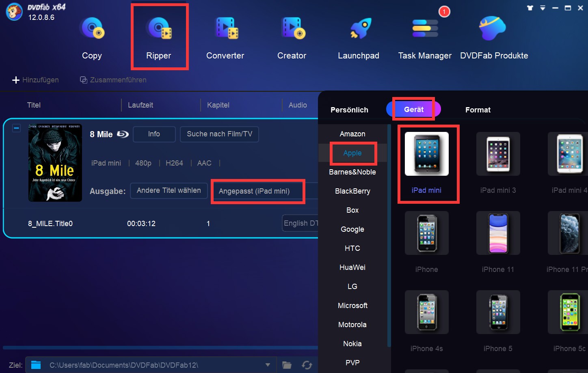Image resolution: width=588 pixels, height=373 pixels.
Task: Open the Creator module
Action: pyautogui.click(x=292, y=39)
